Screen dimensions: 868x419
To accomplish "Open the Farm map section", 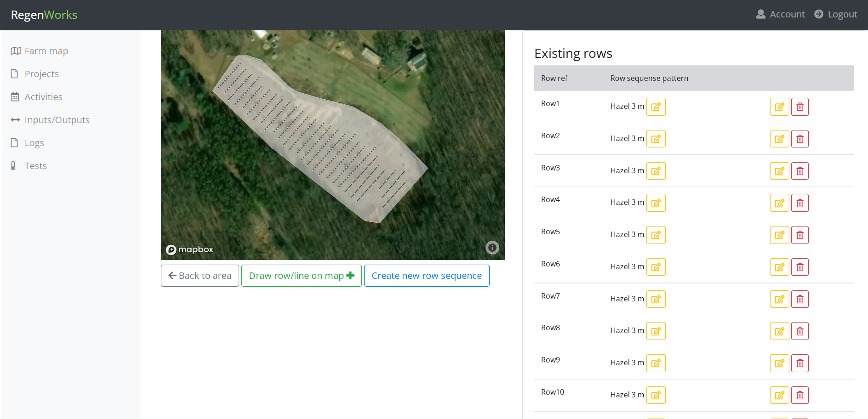I will click(x=46, y=51).
